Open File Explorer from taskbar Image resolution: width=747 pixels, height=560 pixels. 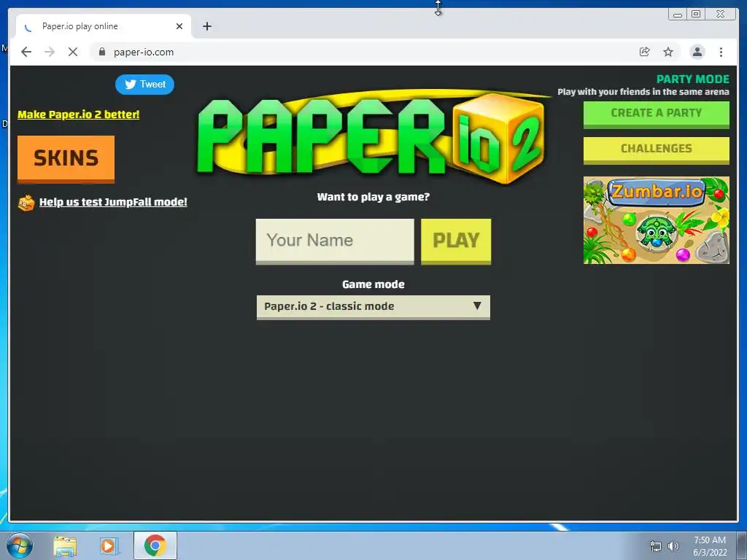(x=65, y=545)
